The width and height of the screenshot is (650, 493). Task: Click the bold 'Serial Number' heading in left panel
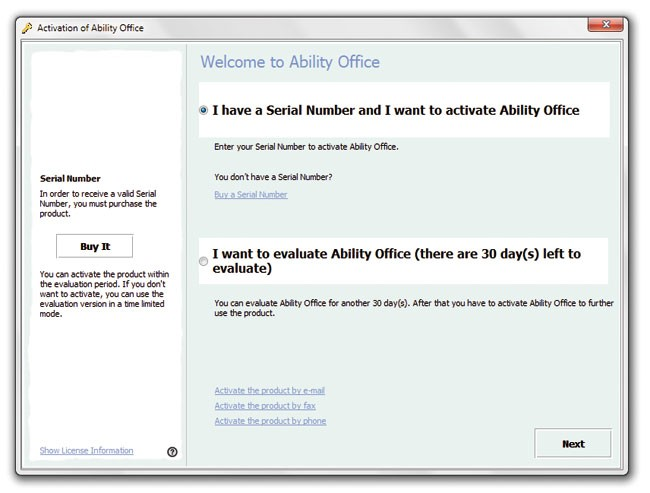pos(70,179)
